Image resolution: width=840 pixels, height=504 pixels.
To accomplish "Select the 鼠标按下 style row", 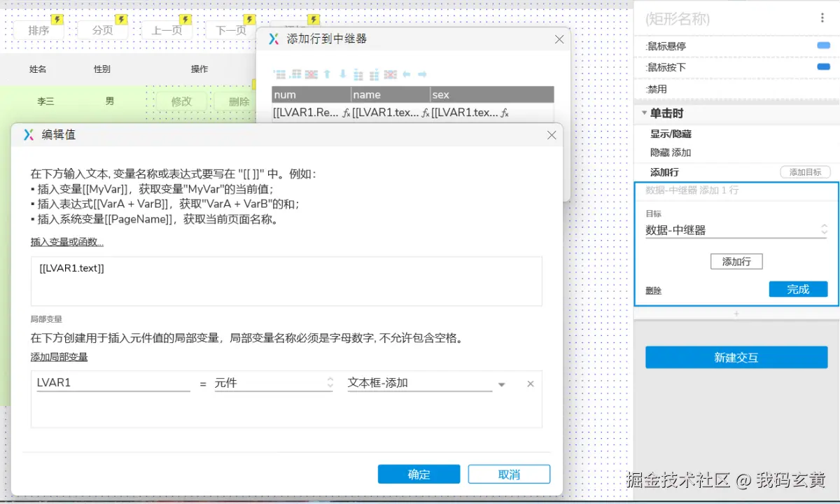I will (x=736, y=67).
